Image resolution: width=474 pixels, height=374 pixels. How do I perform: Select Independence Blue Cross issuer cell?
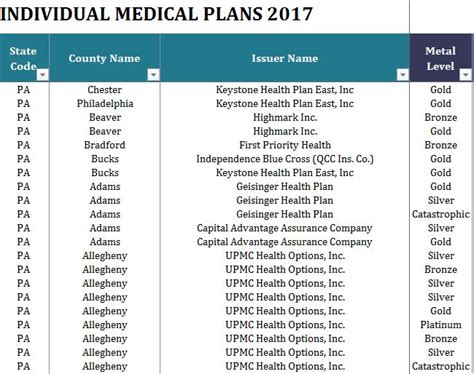coord(285,159)
